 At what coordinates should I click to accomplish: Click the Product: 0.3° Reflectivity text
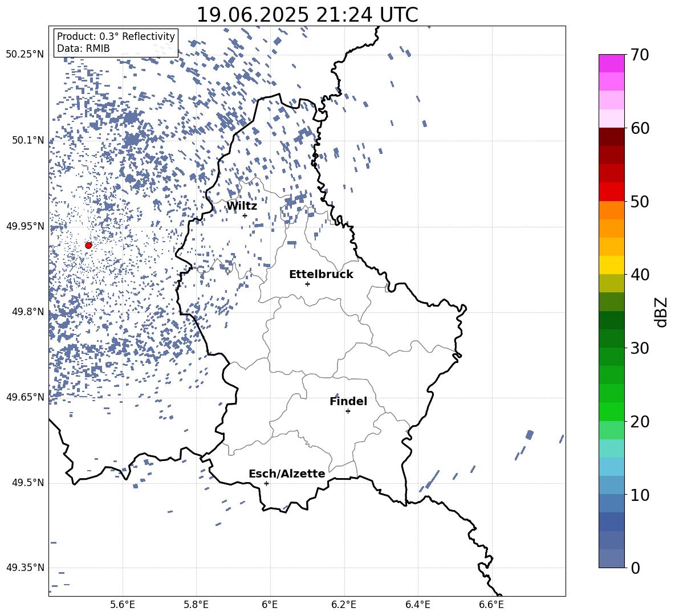116,36
